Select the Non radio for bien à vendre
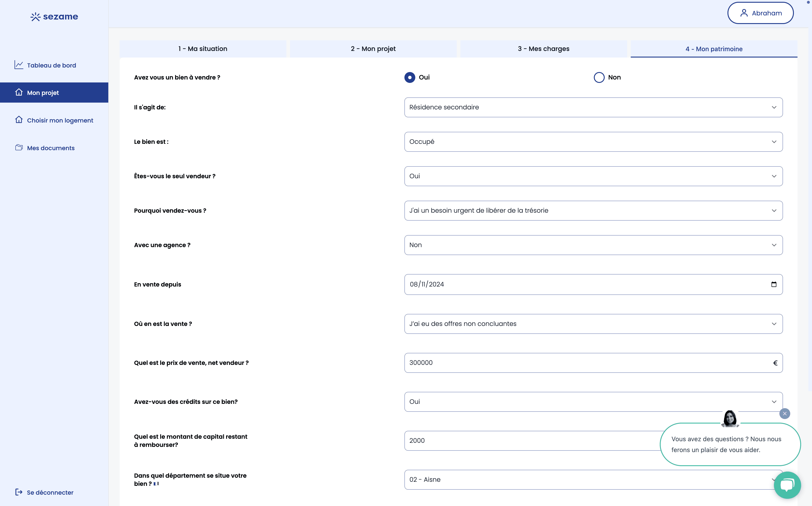 (x=599, y=77)
